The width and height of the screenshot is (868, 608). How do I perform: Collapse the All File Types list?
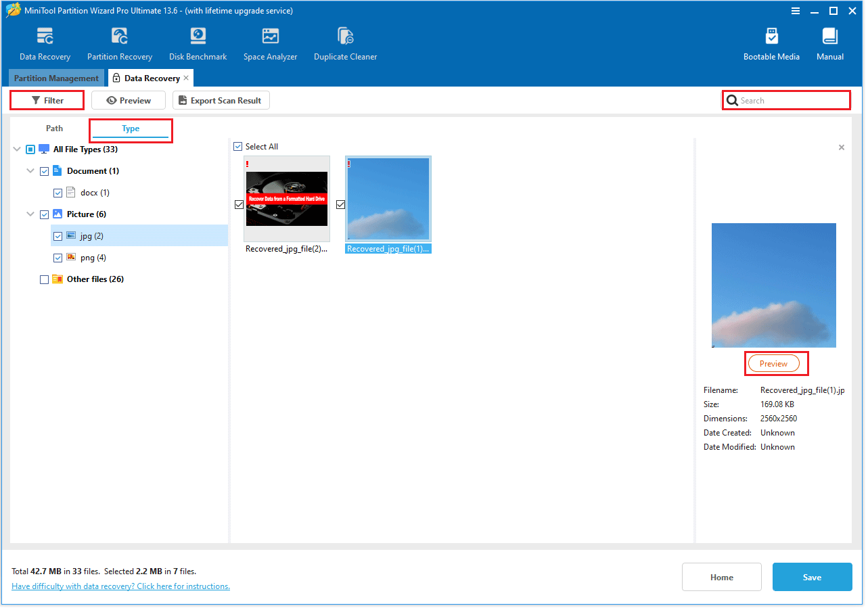[16, 149]
